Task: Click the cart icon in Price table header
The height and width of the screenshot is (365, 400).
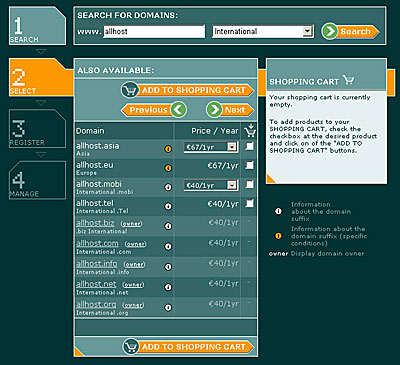Action: coord(250,130)
